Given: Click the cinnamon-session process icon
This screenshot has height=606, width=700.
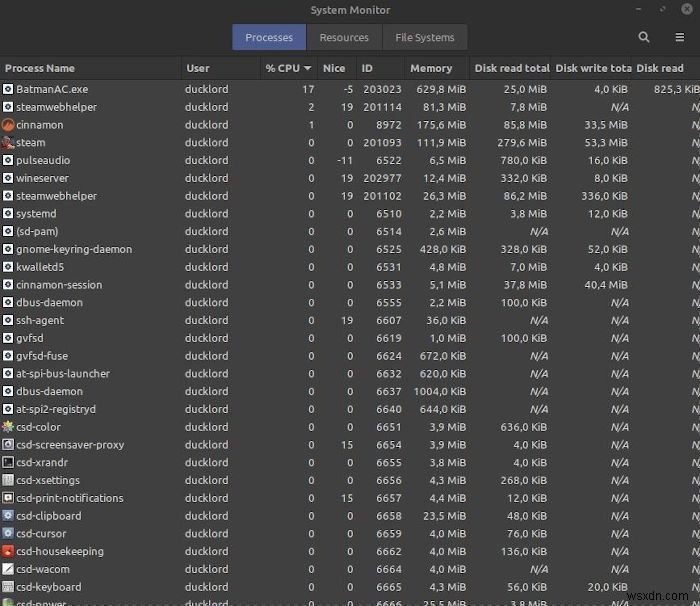Looking at the screenshot, I should point(8,284).
